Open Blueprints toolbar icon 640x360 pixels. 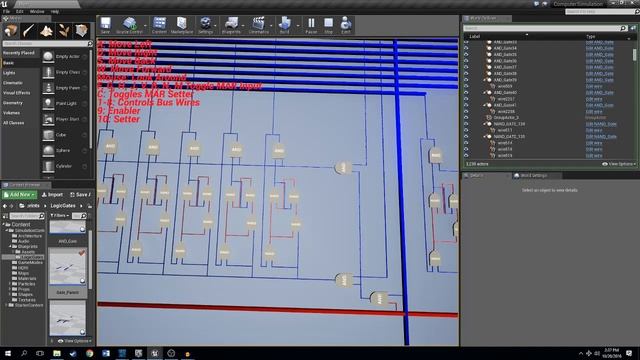coord(231,25)
